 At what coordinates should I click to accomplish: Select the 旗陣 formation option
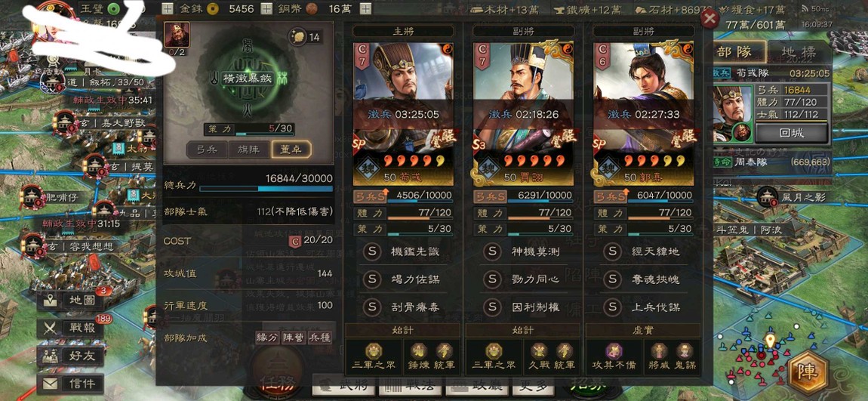(249, 149)
